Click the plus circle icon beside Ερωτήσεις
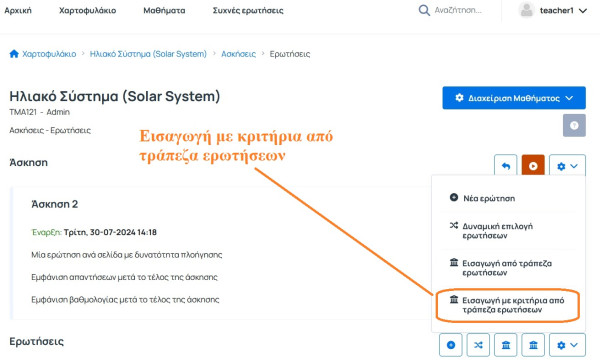Screen dimensions: 600x360 coord(451,345)
